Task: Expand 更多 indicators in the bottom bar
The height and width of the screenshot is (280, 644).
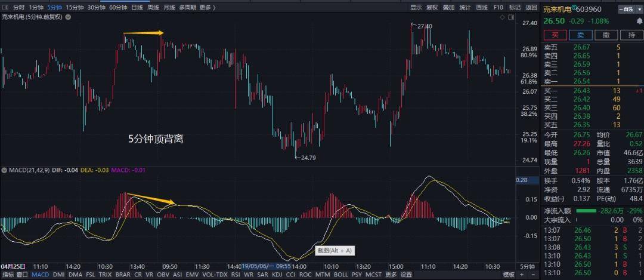Action: tap(391, 275)
